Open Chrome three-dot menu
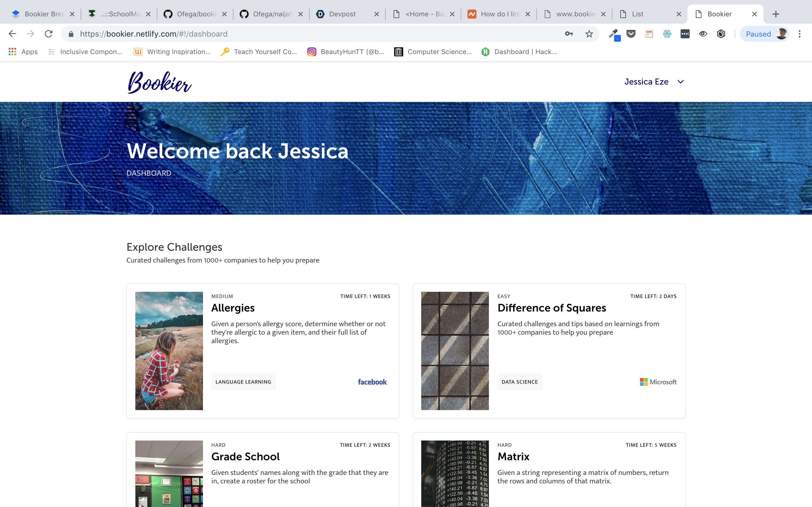 coord(800,34)
